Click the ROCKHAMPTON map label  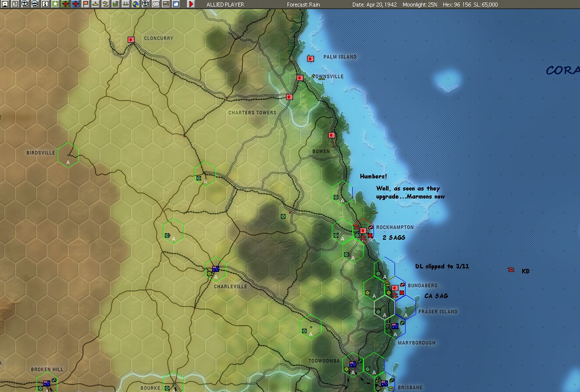(395, 227)
